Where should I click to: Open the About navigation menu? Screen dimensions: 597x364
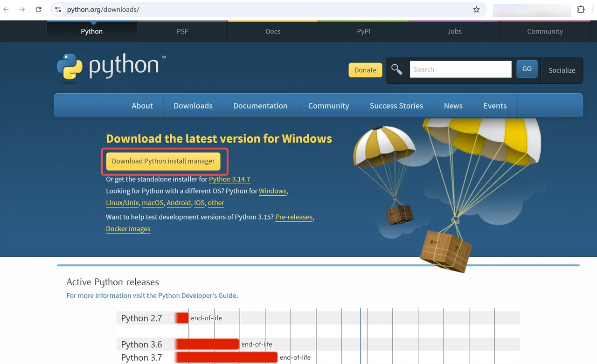[x=142, y=106]
